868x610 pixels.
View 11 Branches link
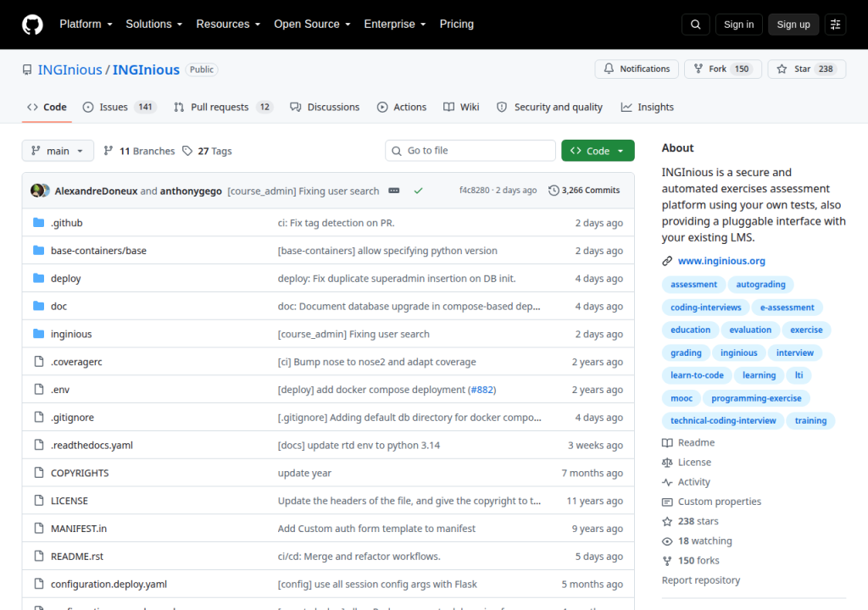(x=139, y=151)
